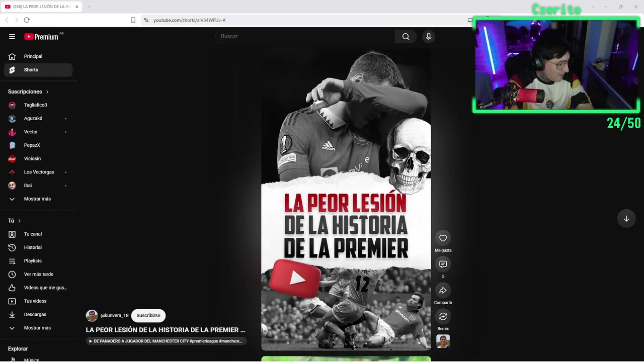Screen dimensions: 644x362
Task: Open Playlists in sidebar
Action: tap(38, 261)
